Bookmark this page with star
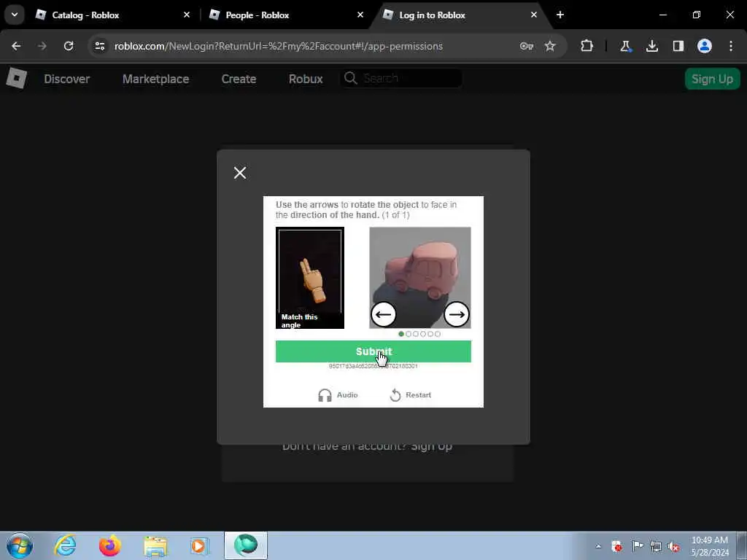This screenshot has height=560, width=747. (550, 46)
